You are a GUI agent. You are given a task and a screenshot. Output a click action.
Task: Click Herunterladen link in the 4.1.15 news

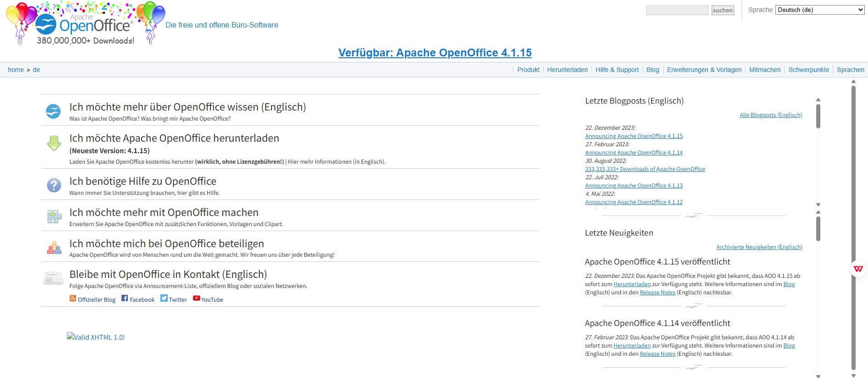[632, 284]
